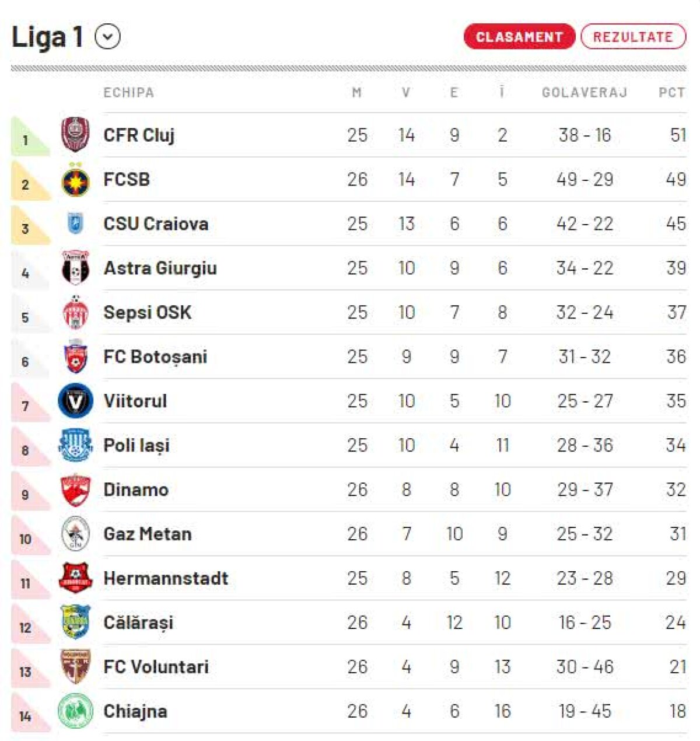
Task: Click the CSU Craiova crest icon
Action: pos(75,224)
